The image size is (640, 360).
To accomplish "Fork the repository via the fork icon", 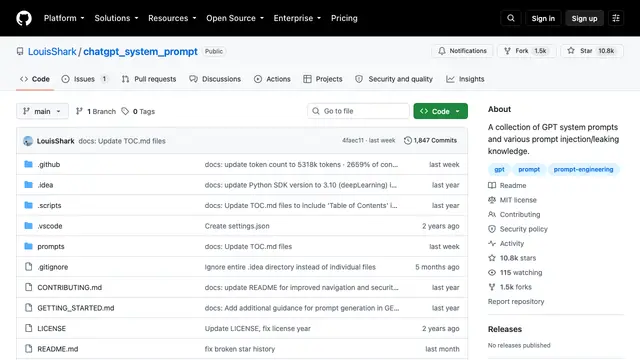I will coord(507,51).
